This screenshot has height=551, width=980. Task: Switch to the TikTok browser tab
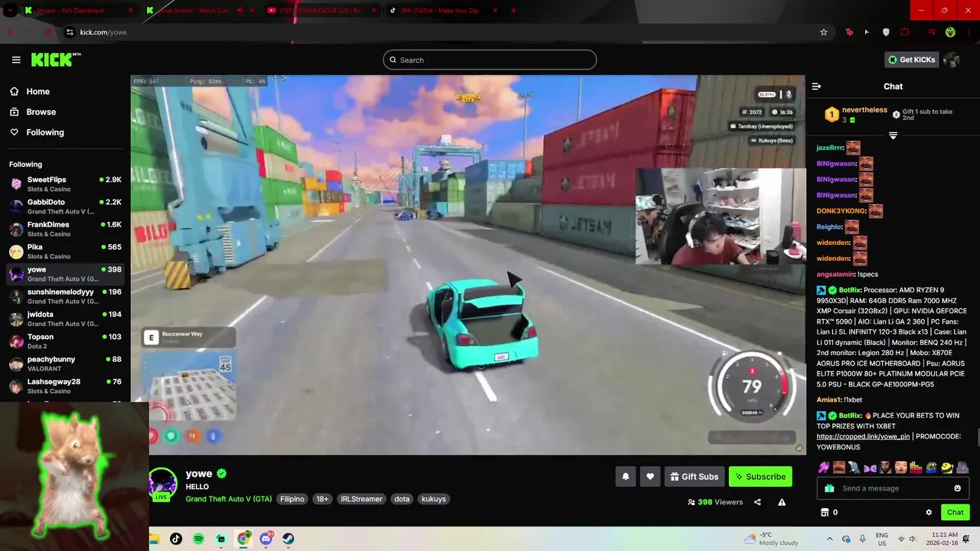442,11
